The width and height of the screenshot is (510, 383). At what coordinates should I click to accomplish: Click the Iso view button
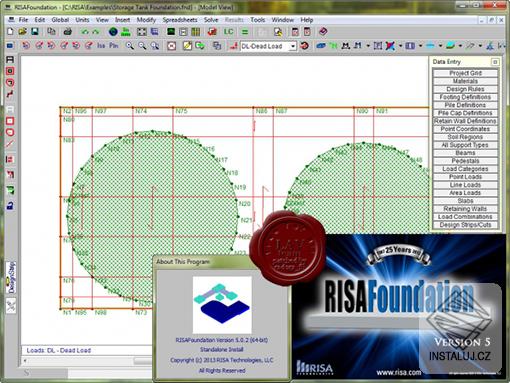tap(101, 45)
